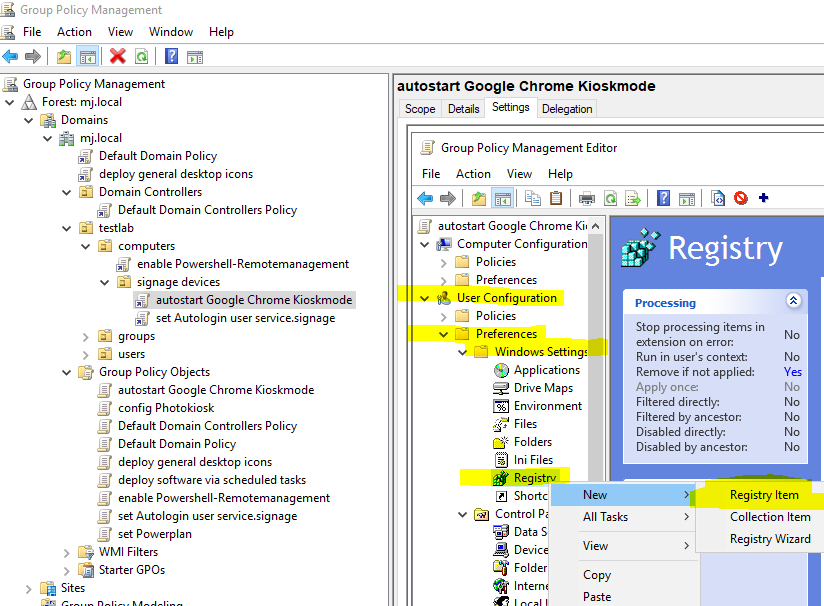Viewport: 824px width, 606px height.
Task: Switch to the Scope tab
Action: coord(420,109)
